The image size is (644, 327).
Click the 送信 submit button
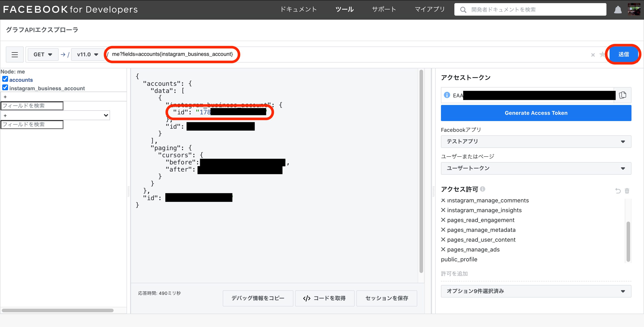click(x=623, y=54)
